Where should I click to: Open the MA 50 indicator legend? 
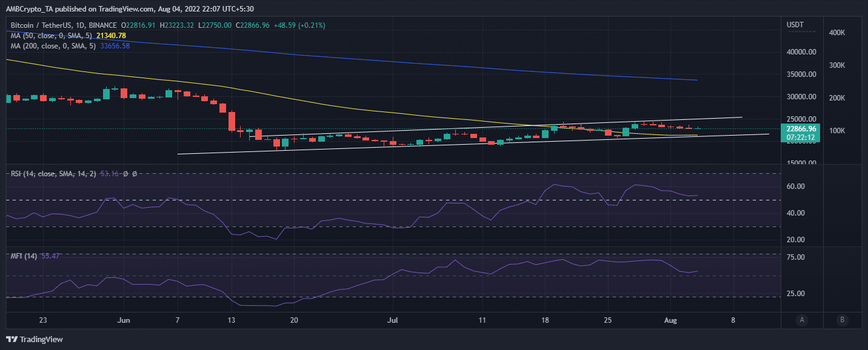(52, 36)
